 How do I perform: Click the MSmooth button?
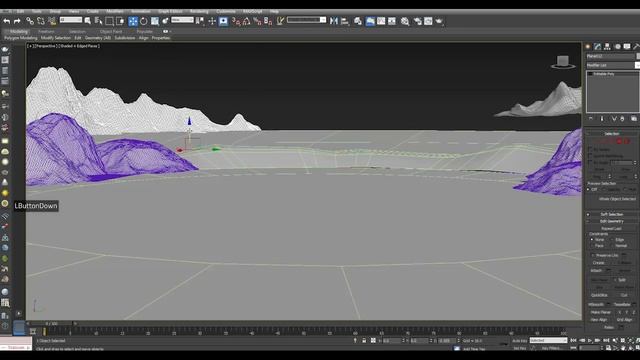tap(596, 304)
